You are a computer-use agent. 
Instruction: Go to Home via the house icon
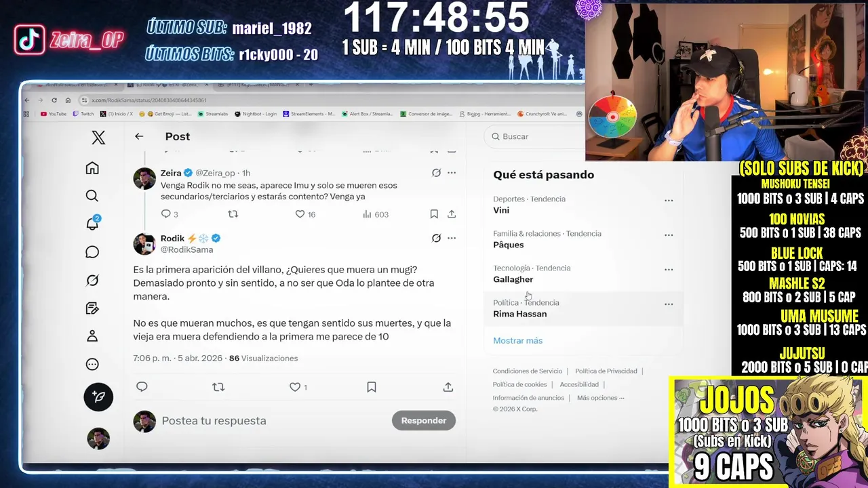click(x=92, y=168)
